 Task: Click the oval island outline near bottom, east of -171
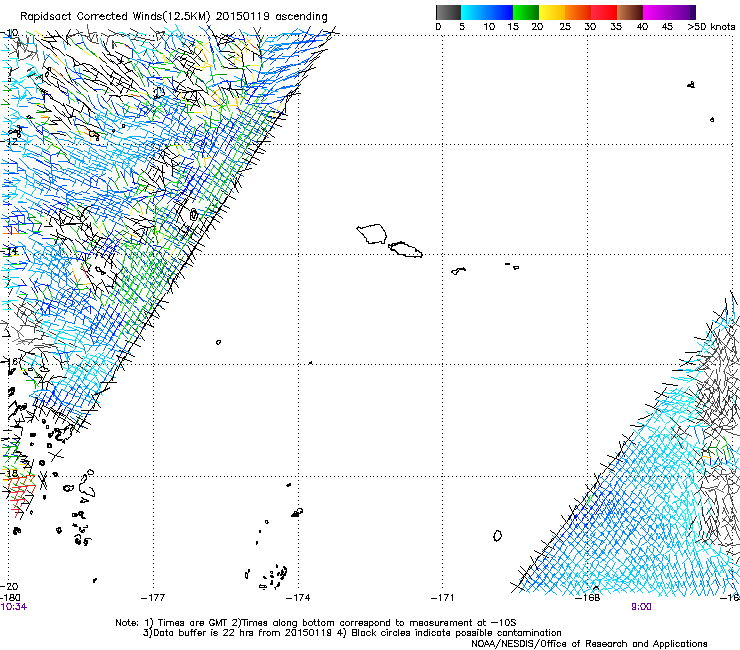pyautogui.click(x=497, y=535)
